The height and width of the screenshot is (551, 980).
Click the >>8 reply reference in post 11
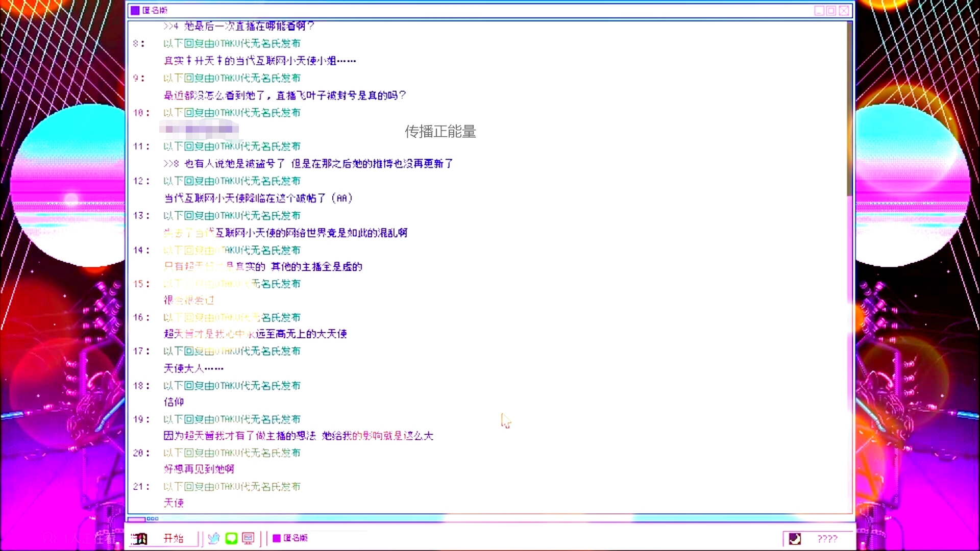(x=171, y=164)
